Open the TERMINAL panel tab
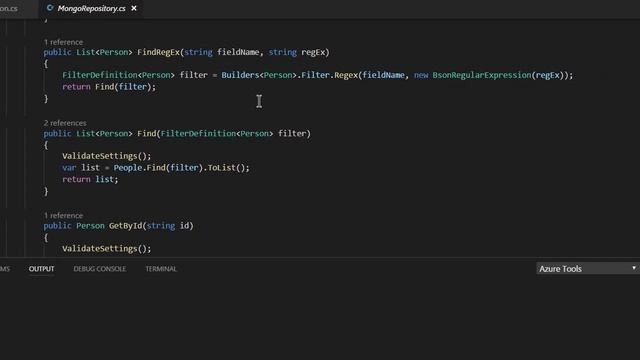Viewport: 640px width, 360px height. (161, 269)
